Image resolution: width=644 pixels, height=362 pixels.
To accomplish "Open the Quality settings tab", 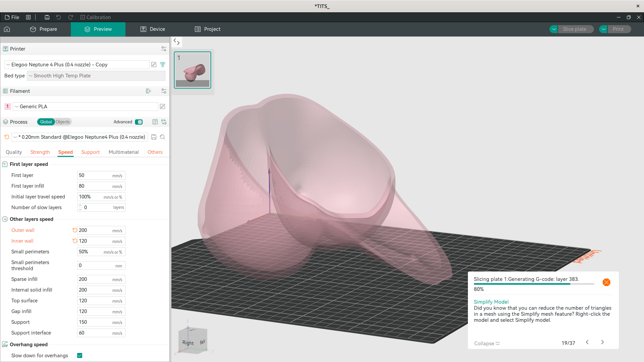I will [14, 152].
